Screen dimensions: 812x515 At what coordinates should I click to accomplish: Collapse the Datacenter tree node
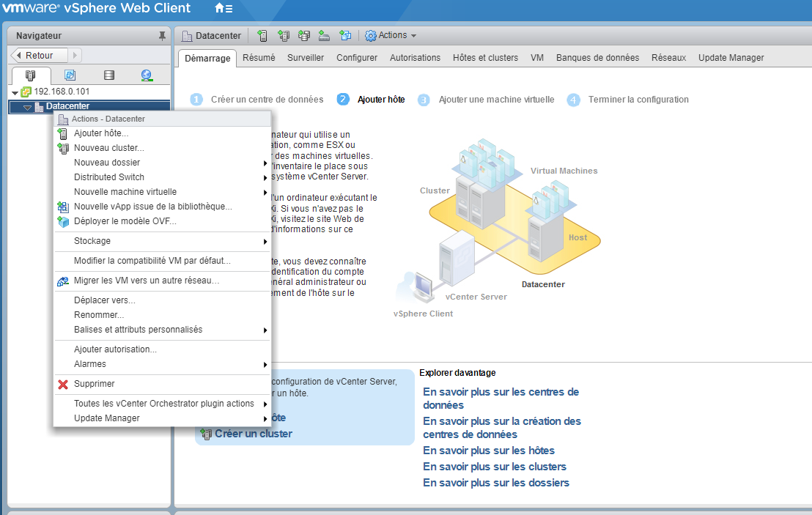pos(27,107)
